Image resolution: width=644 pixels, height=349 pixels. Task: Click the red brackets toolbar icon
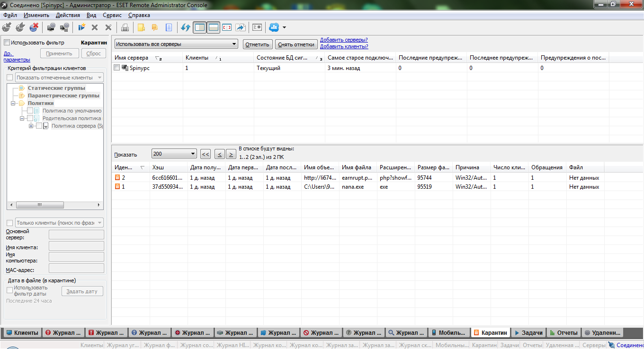coord(227,27)
